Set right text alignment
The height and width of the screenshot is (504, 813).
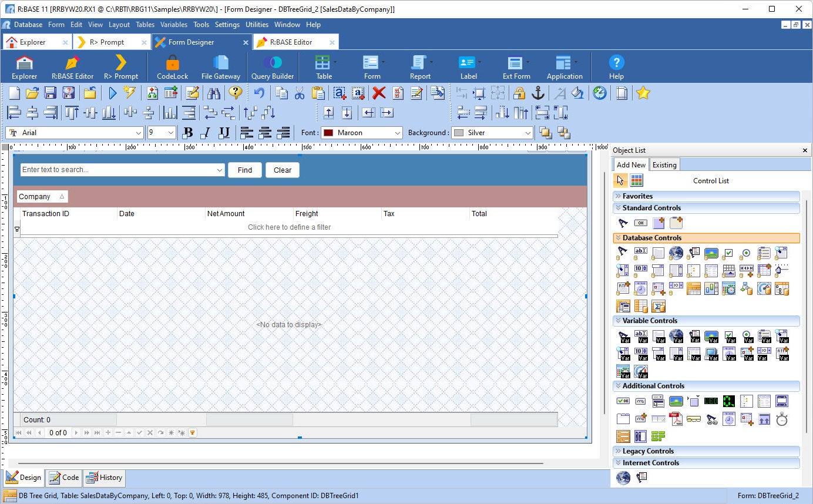pos(283,133)
